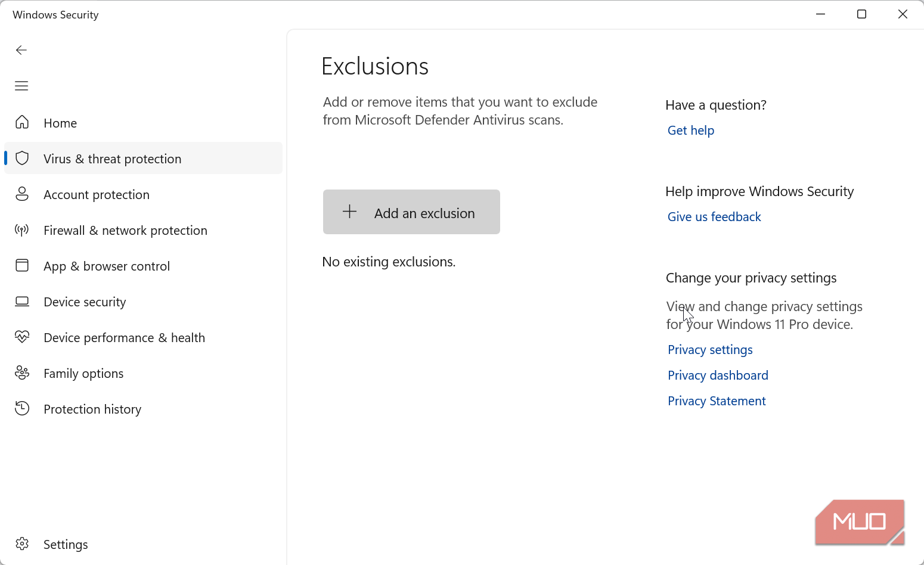Go back using the back arrow
The image size is (924, 565).
point(21,50)
